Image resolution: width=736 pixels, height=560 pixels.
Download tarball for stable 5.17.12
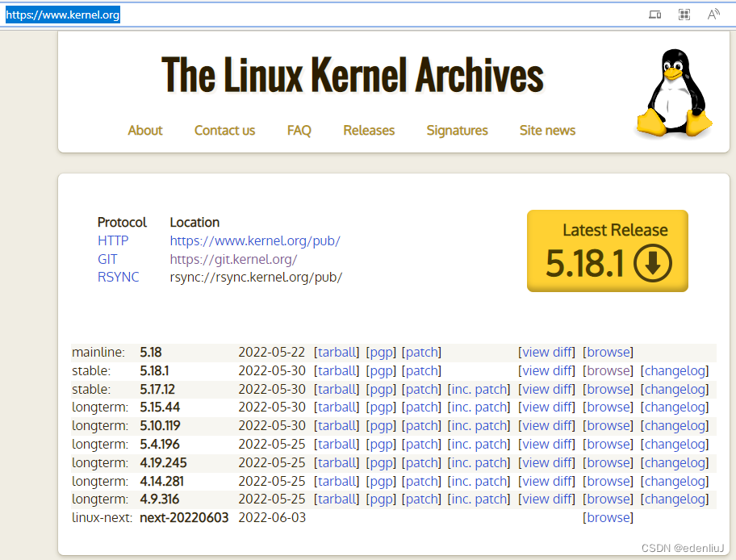pos(337,389)
